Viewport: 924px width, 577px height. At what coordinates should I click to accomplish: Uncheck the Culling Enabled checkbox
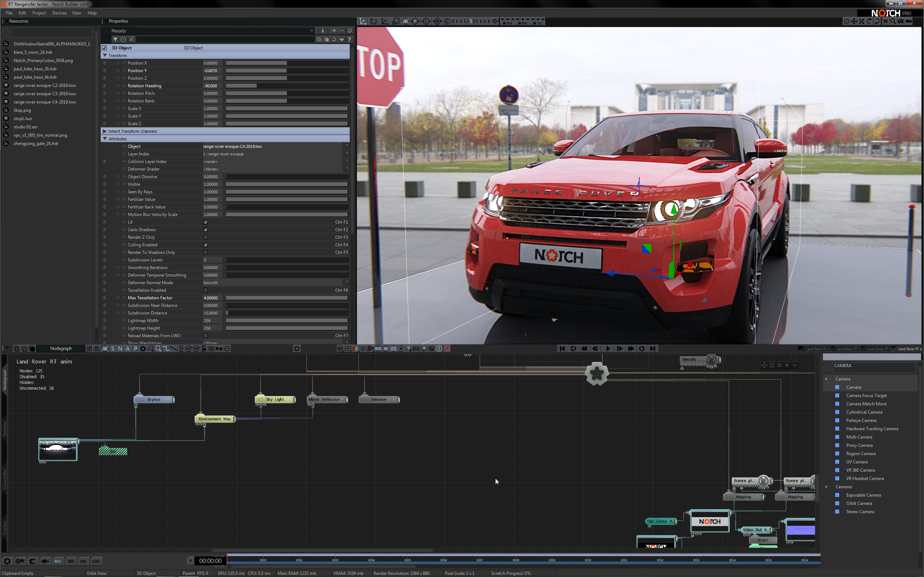pyautogui.click(x=205, y=245)
